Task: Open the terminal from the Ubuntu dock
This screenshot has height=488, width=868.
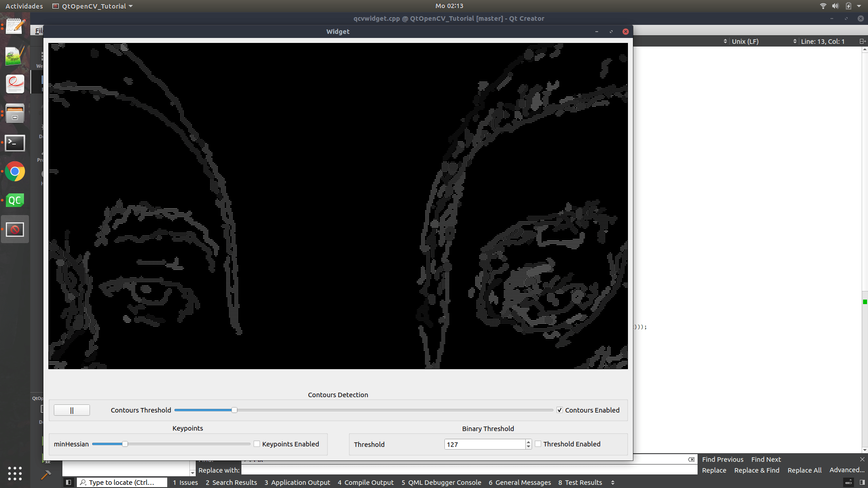Action: pyautogui.click(x=15, y=143)
